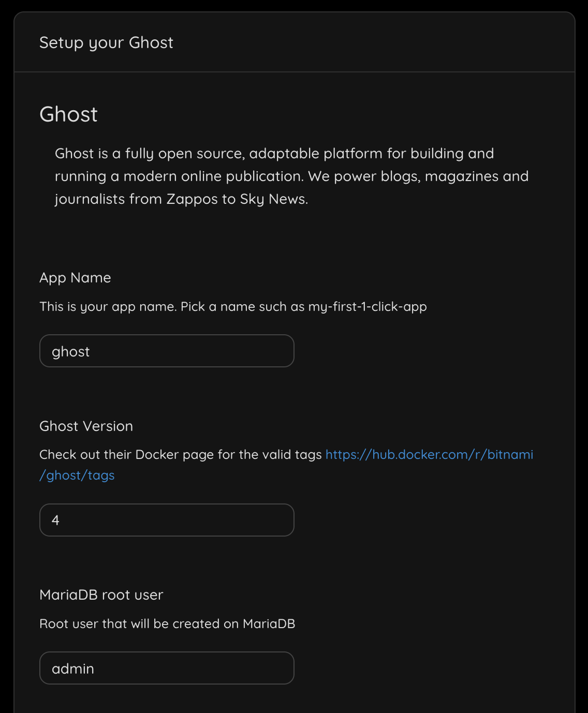Click the 'Root user that will be created' text
This screenshot has width=588, height=713.
pos(167,623)
